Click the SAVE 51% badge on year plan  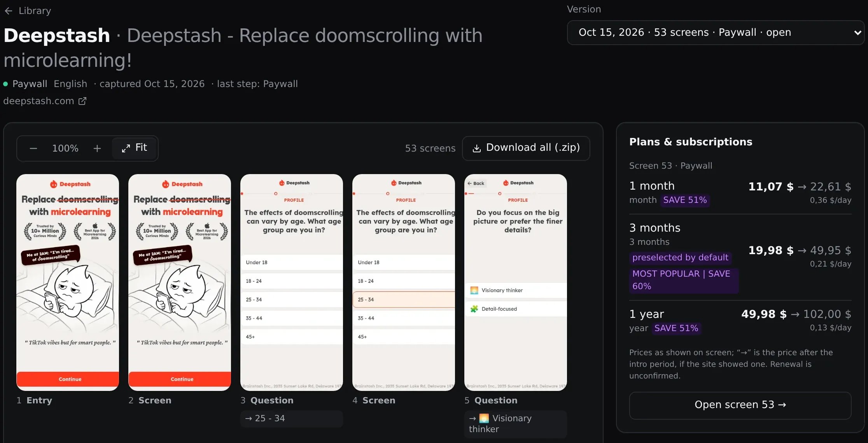coord(676,328)
